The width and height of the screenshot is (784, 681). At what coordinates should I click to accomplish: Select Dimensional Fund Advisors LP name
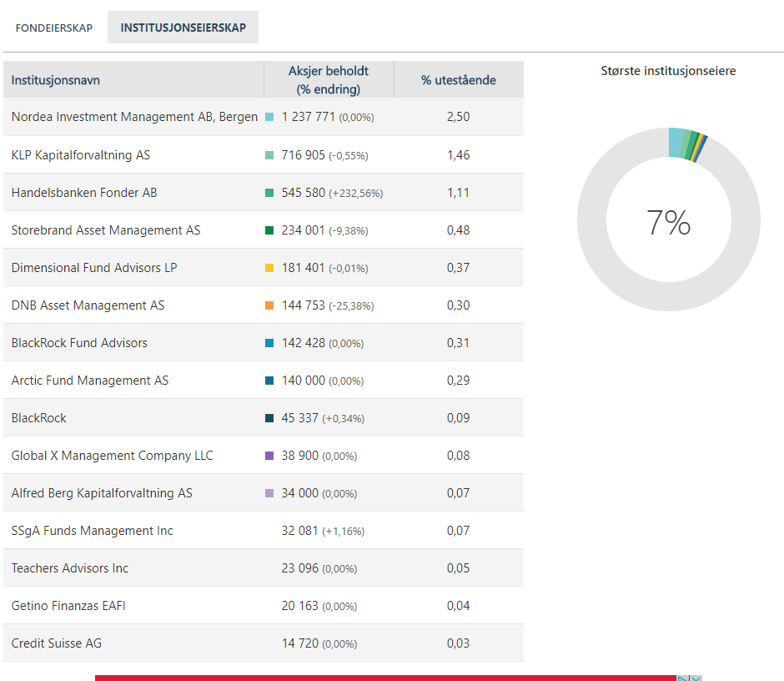click(94, 268)
